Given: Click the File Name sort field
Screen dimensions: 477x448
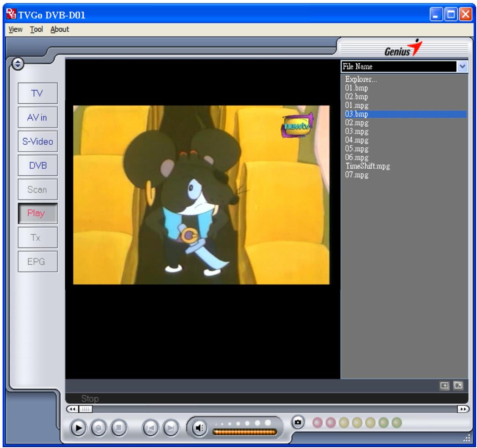Looking at the screenshot, I should pyautogui.click(x=399, y=66).
